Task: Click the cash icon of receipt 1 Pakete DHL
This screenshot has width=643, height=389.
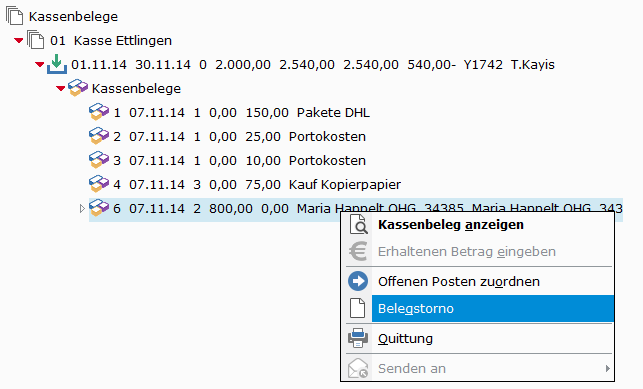Action: (99, 112)
